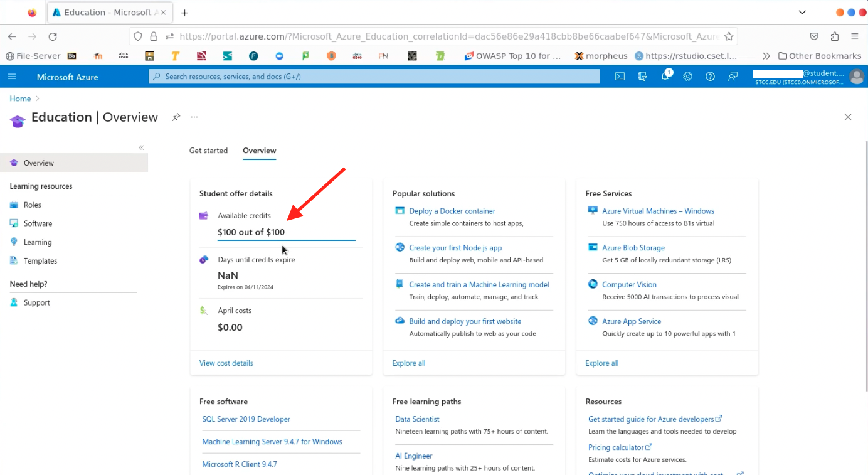The width and height of the screenshot is (868, 475).
Task: Open the Directories and subscriptions filter icon
Action: (642, 77)
